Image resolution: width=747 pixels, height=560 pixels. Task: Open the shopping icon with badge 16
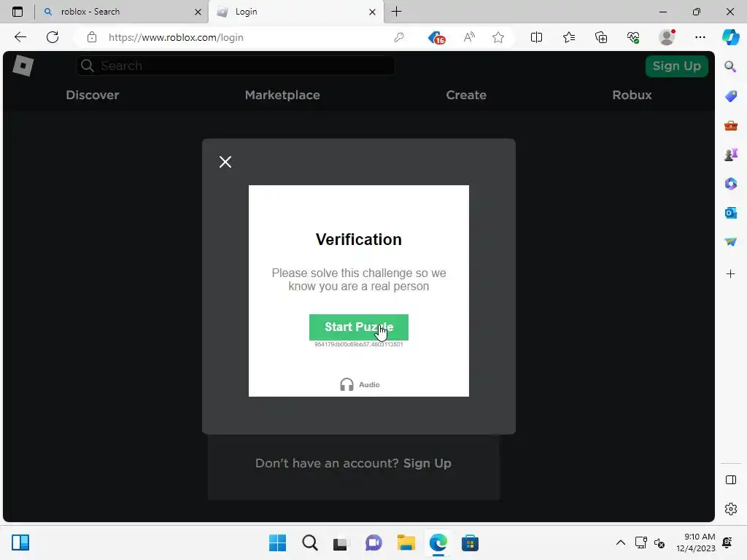[x=436, y=37]
